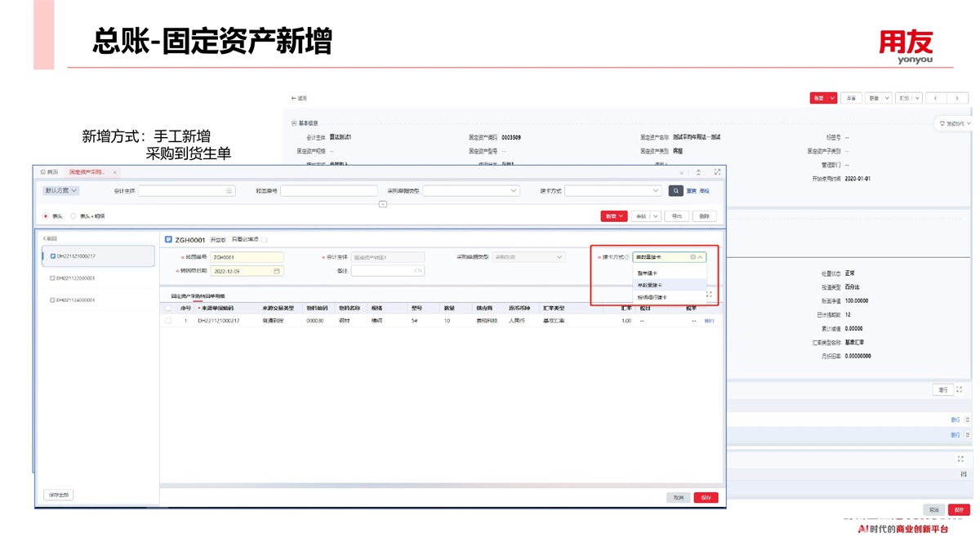The image size is (980, 551).
Task: Open the 采购单据类型 filter dropdown
Action: coord(470,191)
